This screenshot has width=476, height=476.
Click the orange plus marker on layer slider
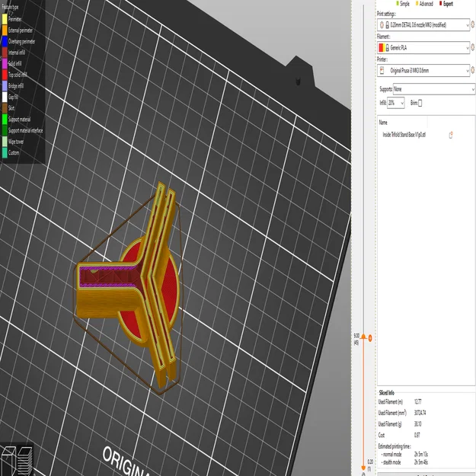[370, 338]
